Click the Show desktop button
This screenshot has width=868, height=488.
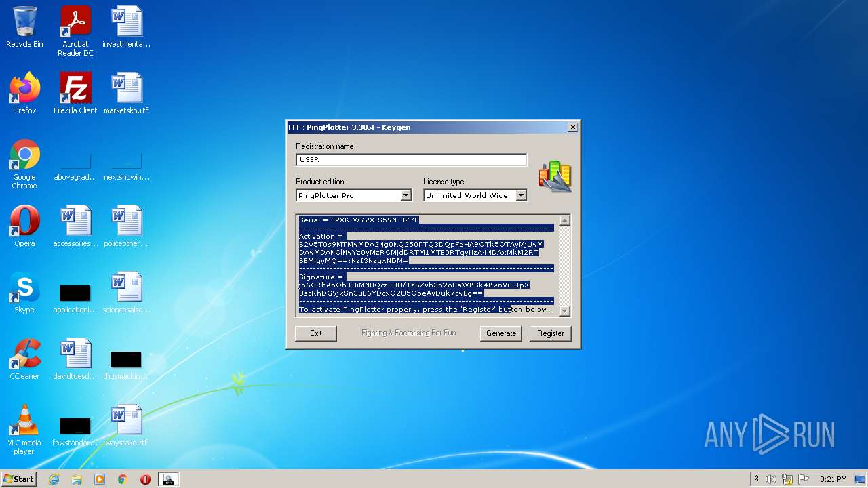[861, 479]
